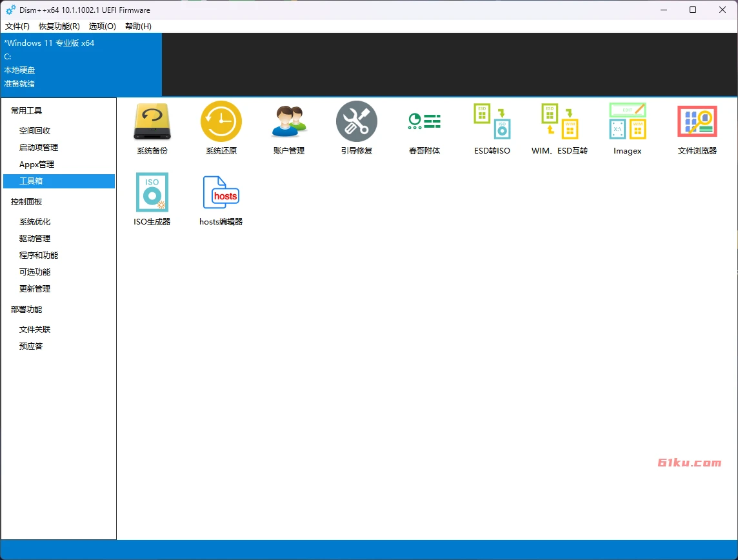Maximize the Dism++ window

tap(693, 10)
